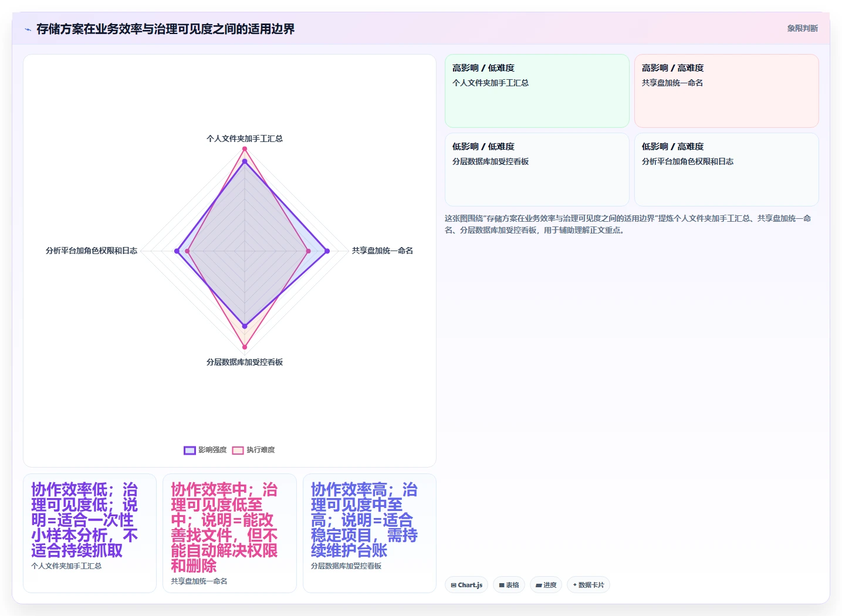This screenshot has width=842, height=616.
Task: Click the 表格 chip icon
Action: click(x=502, y=585)
